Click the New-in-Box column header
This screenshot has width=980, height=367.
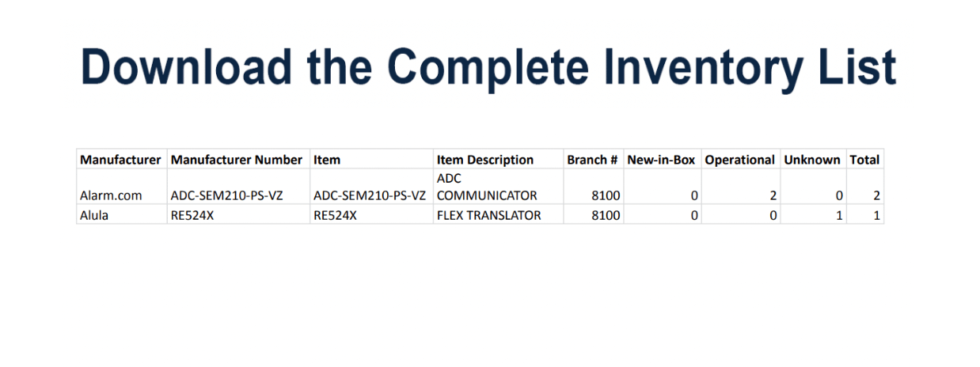pyautogui.click(x=661, y=160)
